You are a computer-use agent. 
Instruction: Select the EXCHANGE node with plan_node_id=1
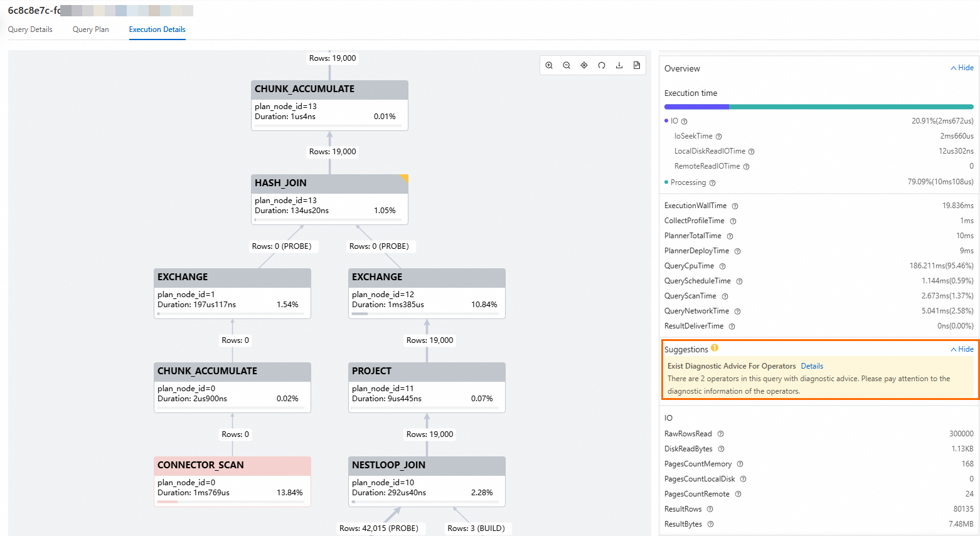pos(233,293)
